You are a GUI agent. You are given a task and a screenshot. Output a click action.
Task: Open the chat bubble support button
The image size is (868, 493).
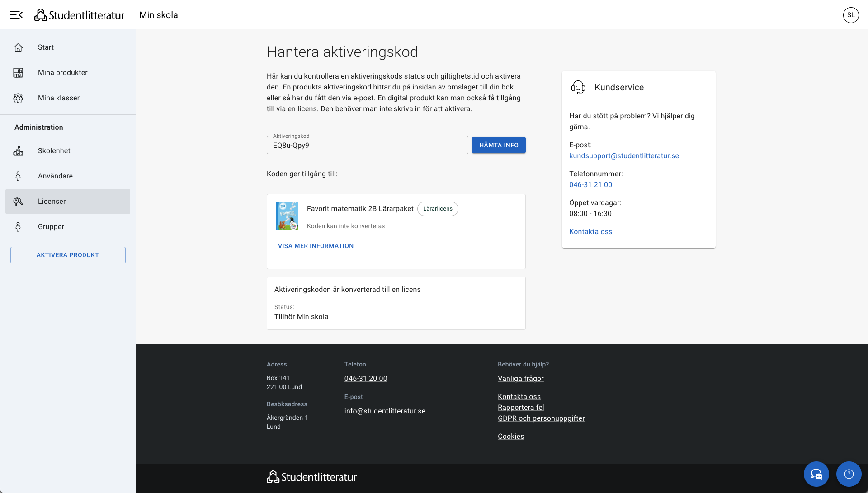pyautogui.click(x=816, y=474)
